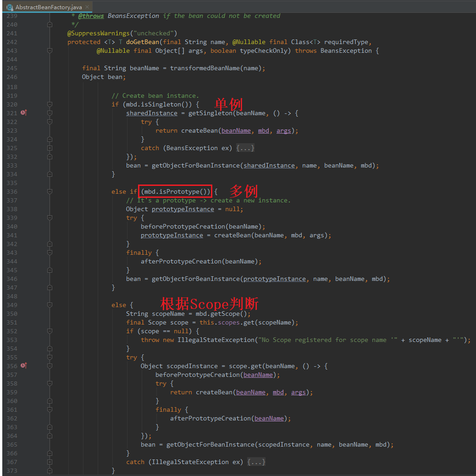Viewport: 476px width, 476px height.
Task: Click the "Create bean instance" comment
Action: point(155,96)
